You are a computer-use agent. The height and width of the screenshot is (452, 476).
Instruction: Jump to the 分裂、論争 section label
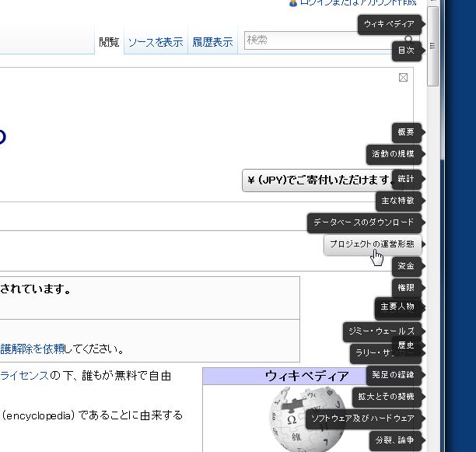click(x=395, y=440)
